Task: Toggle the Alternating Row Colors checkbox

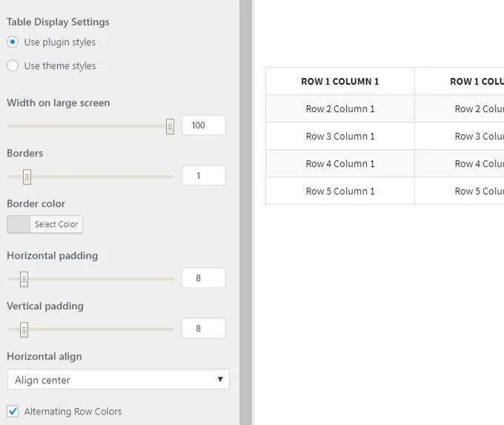Action: (13, 411)
